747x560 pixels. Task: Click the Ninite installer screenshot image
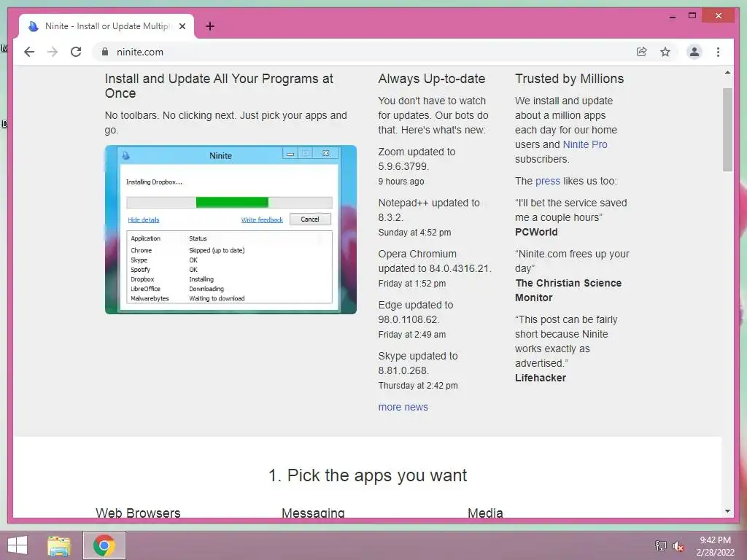click(x=231, y=230)
